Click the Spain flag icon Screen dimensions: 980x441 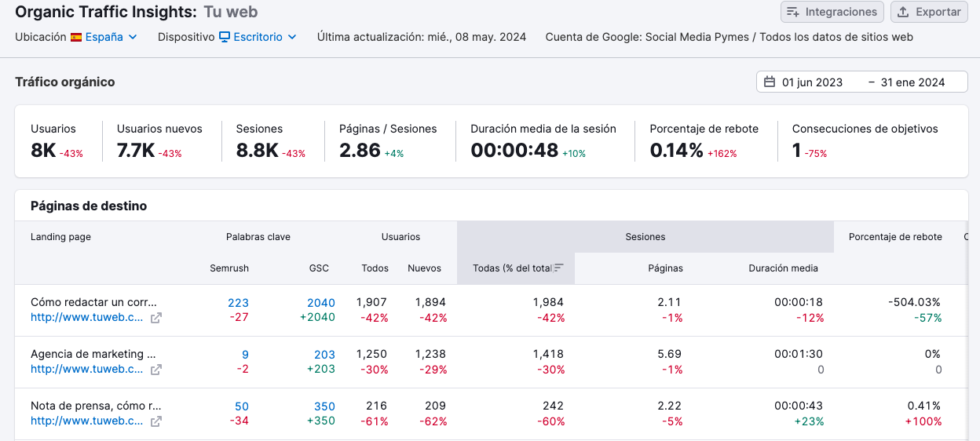[76, 37]
